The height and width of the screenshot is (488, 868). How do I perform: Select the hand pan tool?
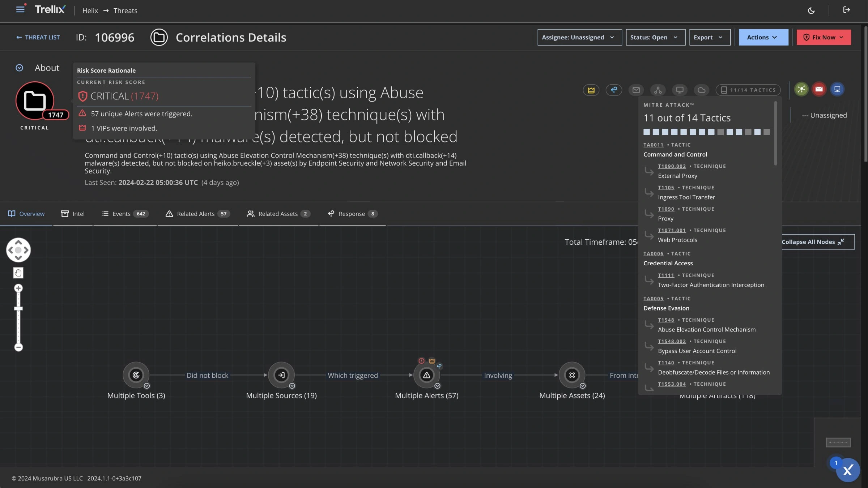pyautogui.click(x=18, y=273)
